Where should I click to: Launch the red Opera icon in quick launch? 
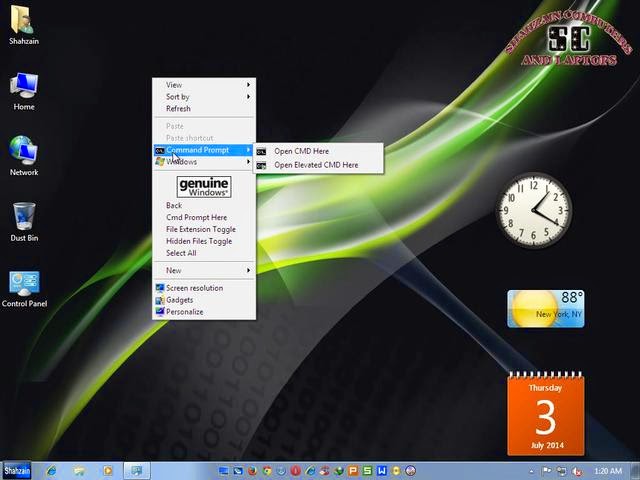tap(296, 471)
